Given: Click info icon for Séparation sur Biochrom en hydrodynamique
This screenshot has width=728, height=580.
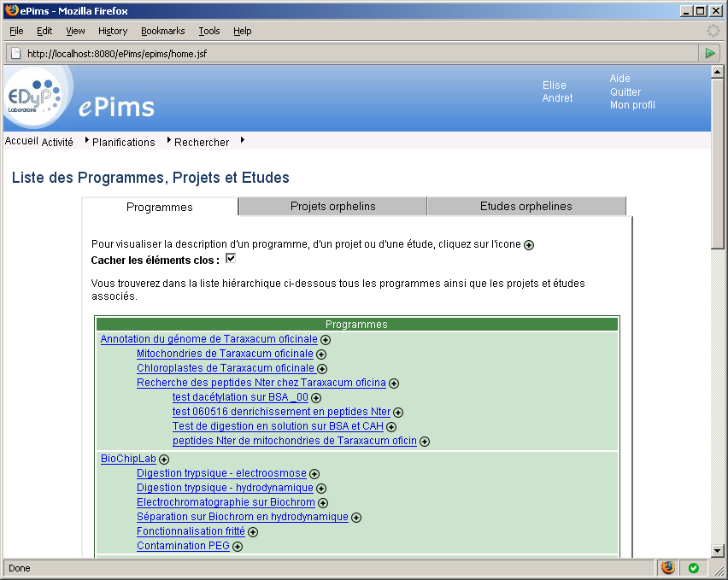Looking at the screenshot, I should coord(356,517).
